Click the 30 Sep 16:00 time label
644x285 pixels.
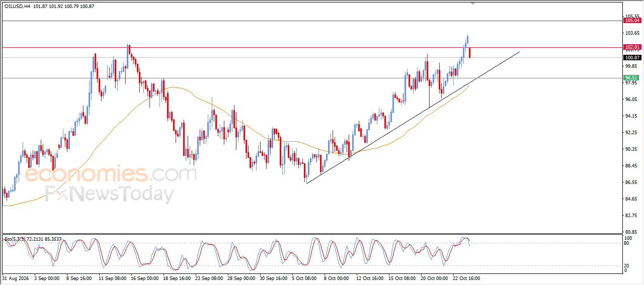click(x=273, y=278)
